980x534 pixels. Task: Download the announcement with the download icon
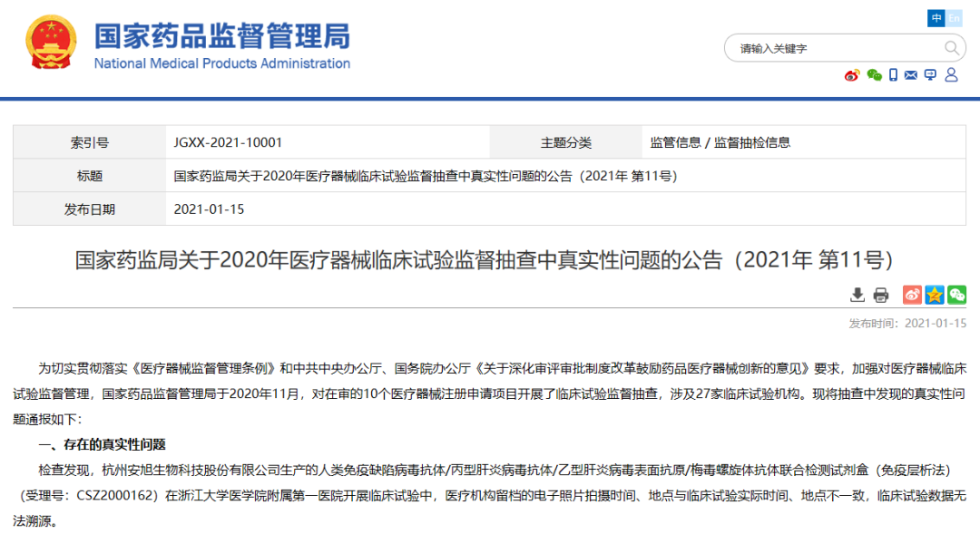coord(857,295)
